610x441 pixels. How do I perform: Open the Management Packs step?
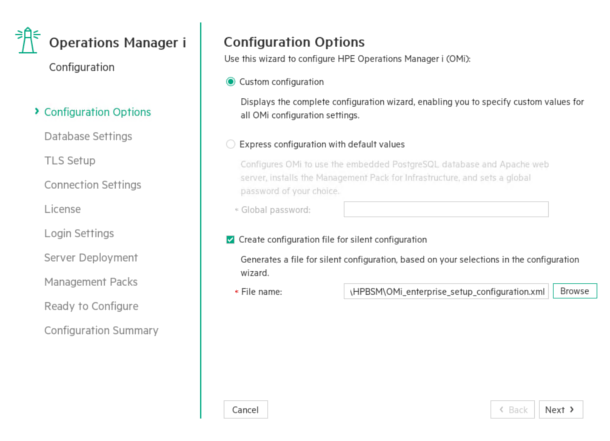(91, 282)
